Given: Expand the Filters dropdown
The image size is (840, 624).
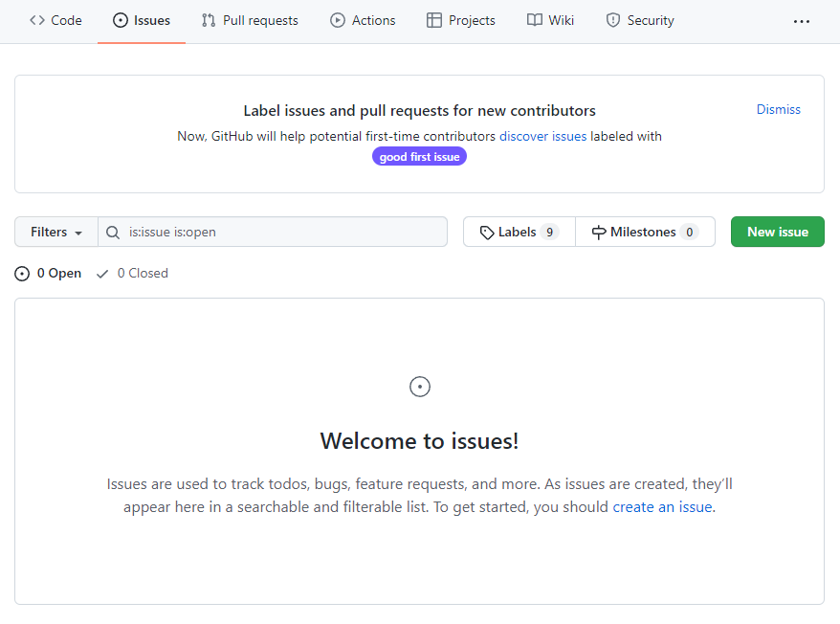Looking at the screenshot, I should [x=56, y=232].
